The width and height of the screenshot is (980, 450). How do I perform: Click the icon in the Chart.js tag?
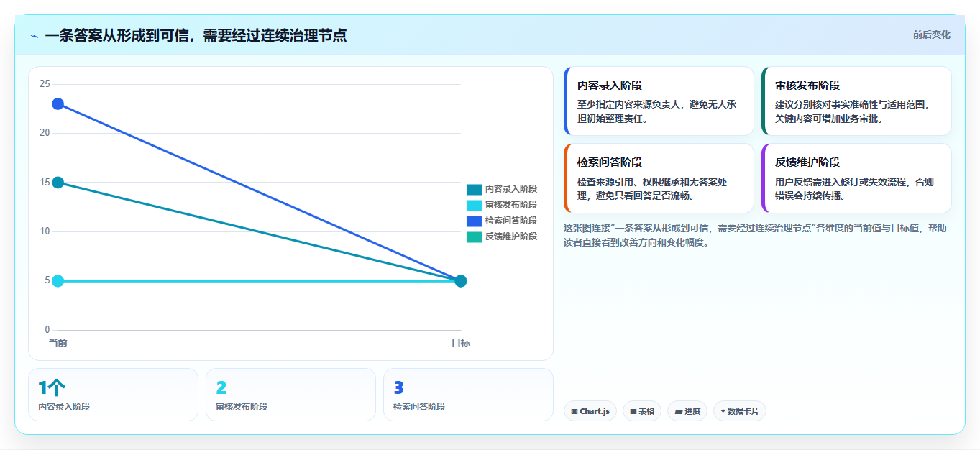pyautogui.click(x=574, y=412)
